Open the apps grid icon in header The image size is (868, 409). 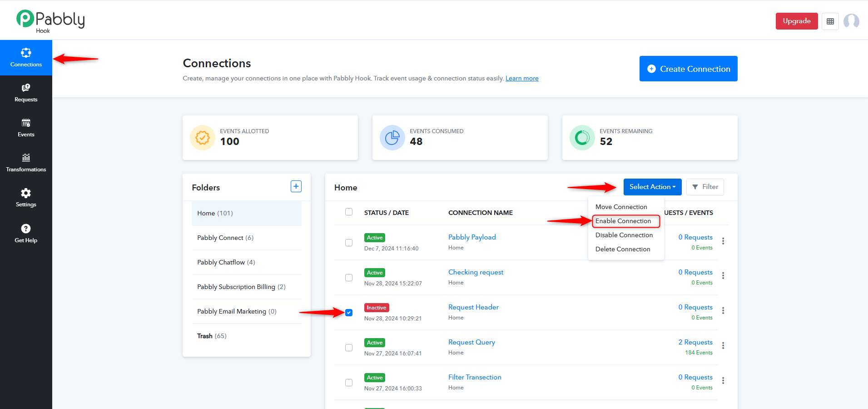[830, 21]
